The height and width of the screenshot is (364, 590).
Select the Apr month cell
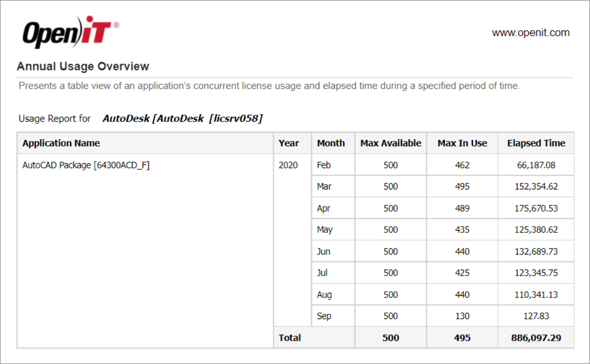tap(333, 208)
